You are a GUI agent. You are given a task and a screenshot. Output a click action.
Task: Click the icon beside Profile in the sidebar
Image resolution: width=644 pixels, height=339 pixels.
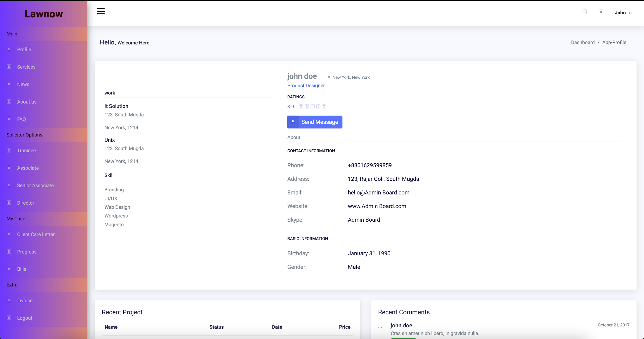point(9,49)
